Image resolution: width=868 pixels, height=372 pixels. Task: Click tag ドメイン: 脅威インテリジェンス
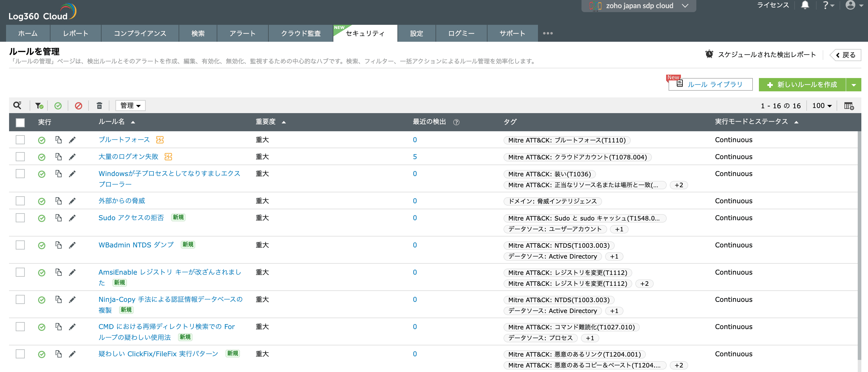click(552, 201)
